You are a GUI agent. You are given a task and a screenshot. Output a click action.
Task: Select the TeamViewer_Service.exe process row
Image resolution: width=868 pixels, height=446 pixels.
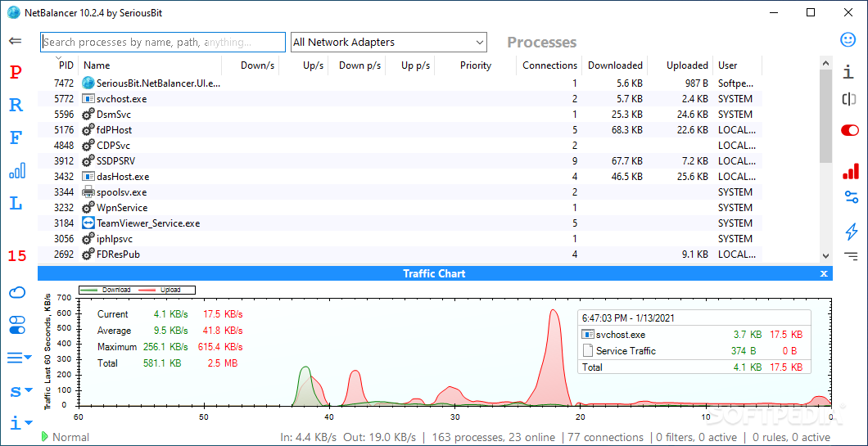pyautogui.click(x=400, y=223)
